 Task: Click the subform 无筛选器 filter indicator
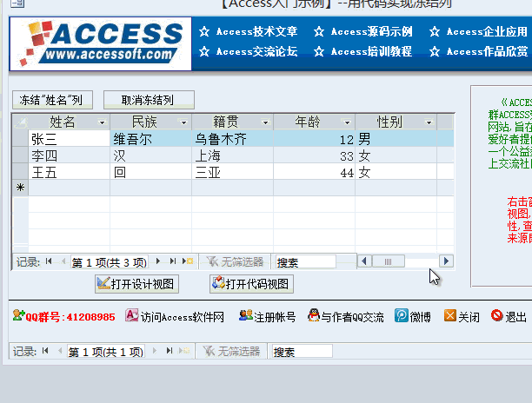point(235,261)
